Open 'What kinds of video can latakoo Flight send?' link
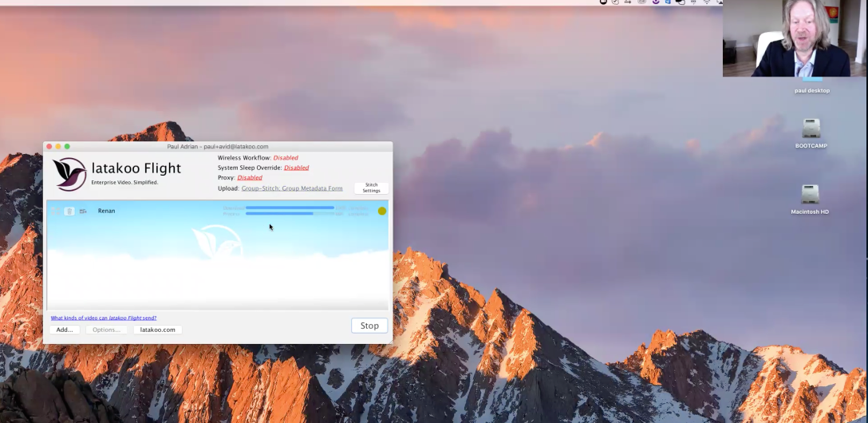Screen dimensions: 868x423 tap(104, 318)
